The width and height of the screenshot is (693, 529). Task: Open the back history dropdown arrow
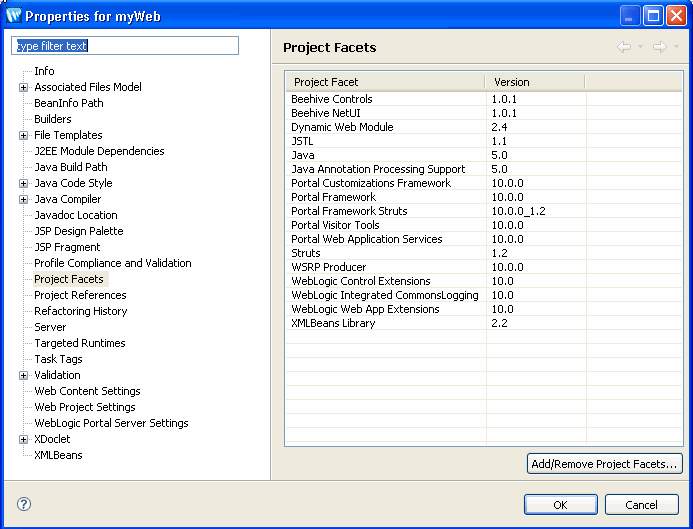[x=640, y=47]
